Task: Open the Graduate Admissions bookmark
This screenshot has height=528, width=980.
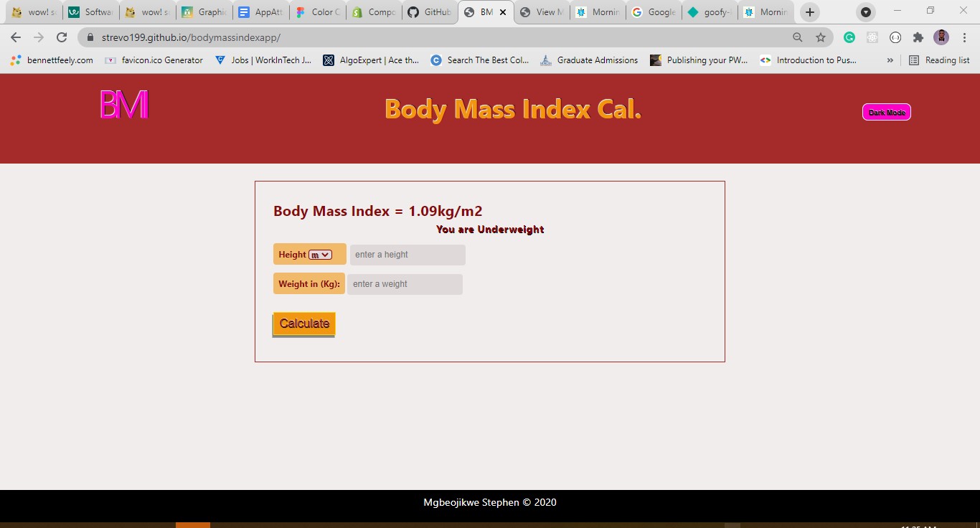Action: (590, 60)
